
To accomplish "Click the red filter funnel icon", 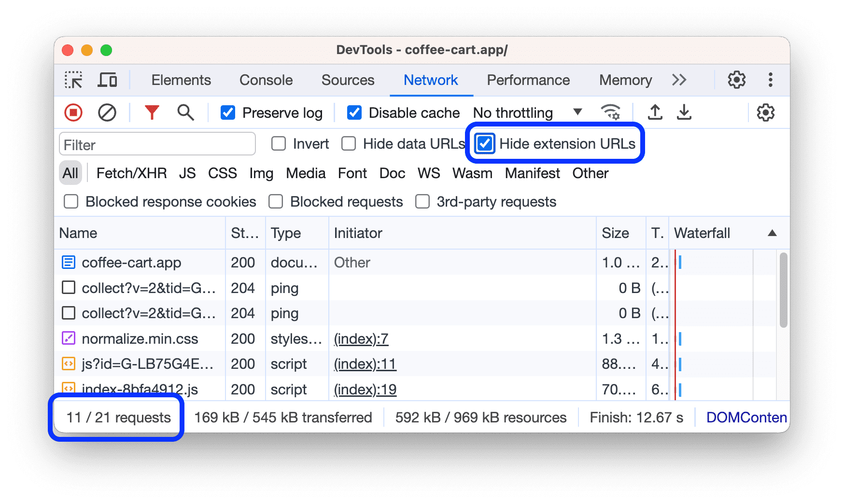I will click(x=152, y=112).
